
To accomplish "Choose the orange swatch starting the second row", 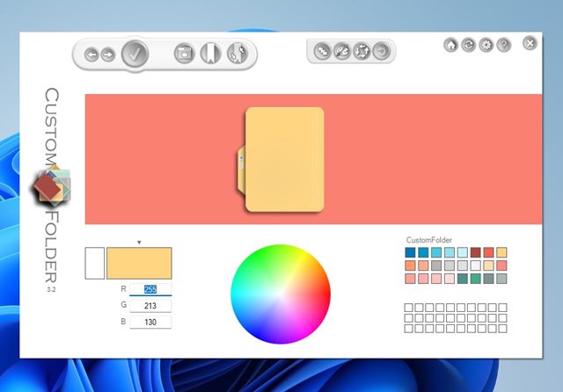I will tap(410, 265).
